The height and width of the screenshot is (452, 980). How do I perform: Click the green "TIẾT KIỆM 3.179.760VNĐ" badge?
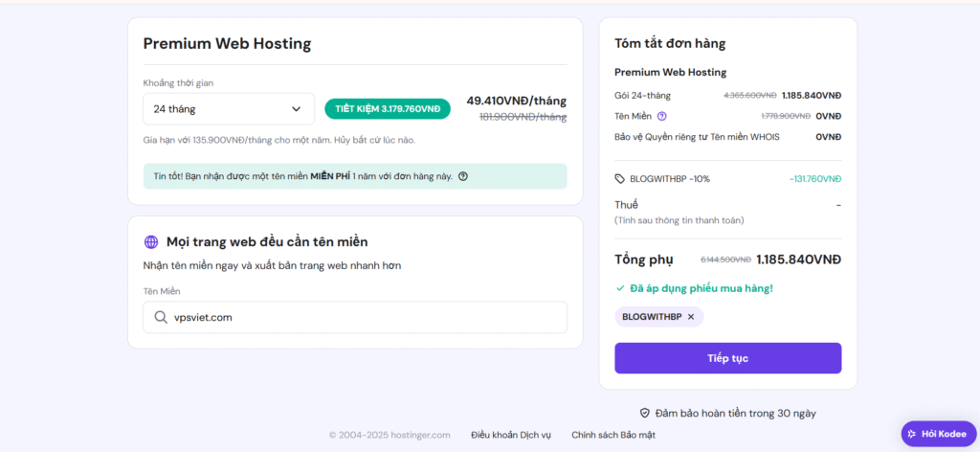[x=388, y=109]
